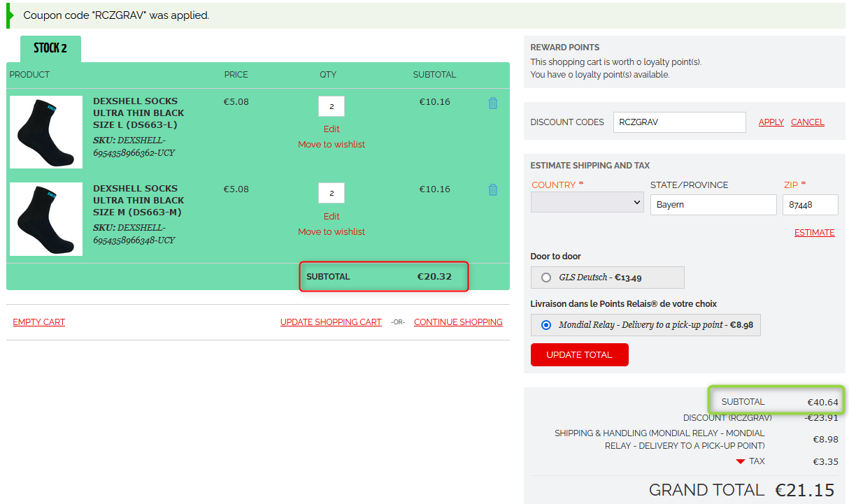The width and height of the screenshot is (849, 504).
Task: Open Size M socks product thumbnail
Action: [x=46, y=219]
